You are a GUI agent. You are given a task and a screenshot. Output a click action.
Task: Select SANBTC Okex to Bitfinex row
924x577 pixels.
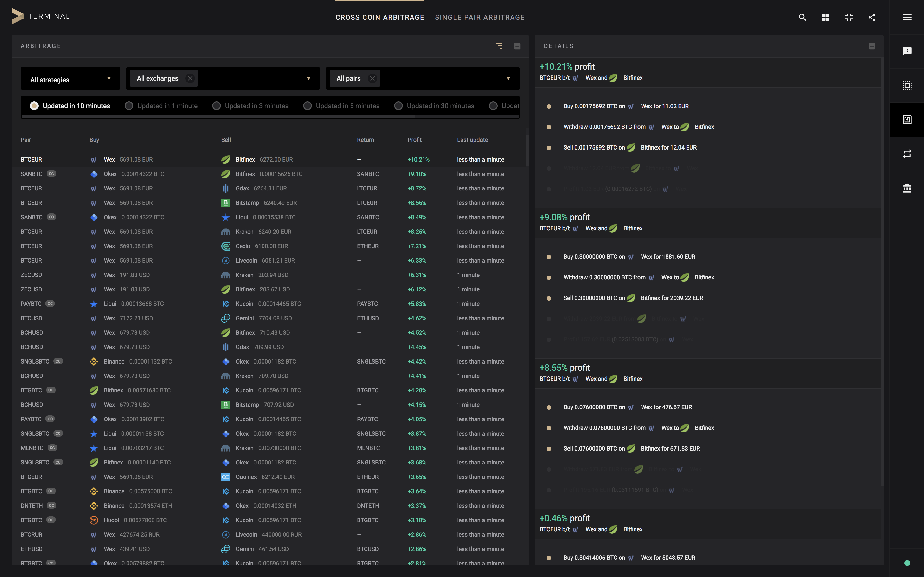tap(267, 174)
